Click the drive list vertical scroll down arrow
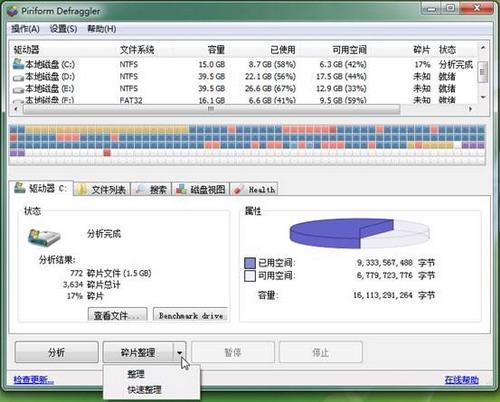The height and width of the screenshot is (402, 500). click(483, 97)
